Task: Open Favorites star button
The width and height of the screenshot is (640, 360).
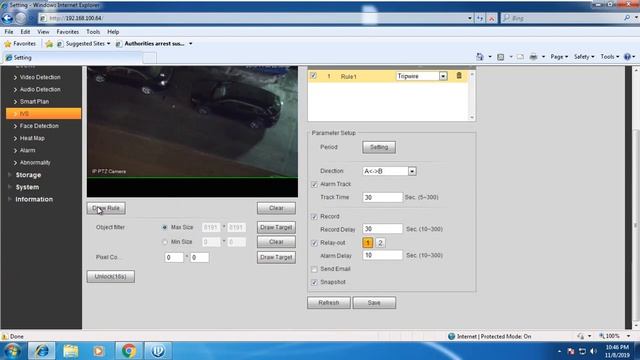Action: (20, 43)
